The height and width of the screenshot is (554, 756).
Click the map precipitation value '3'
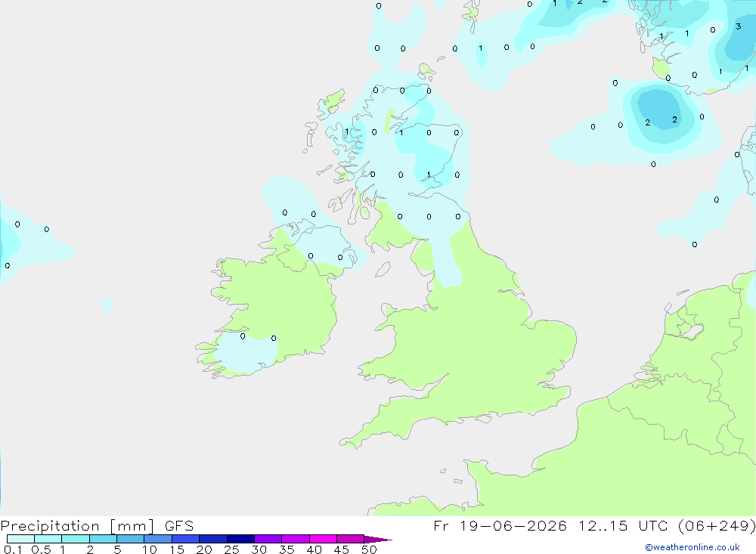[x=738, y=26]
